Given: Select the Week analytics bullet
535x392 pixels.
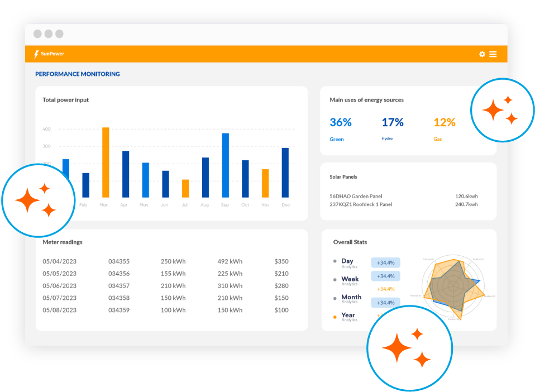Looking at the screenshot, I should (x=335, y=279).
